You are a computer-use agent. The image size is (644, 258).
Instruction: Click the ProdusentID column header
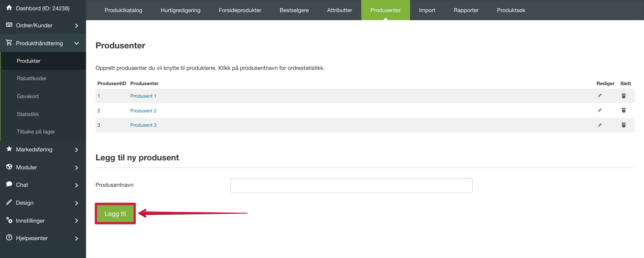pyautogui.click(x=112, y=83)
